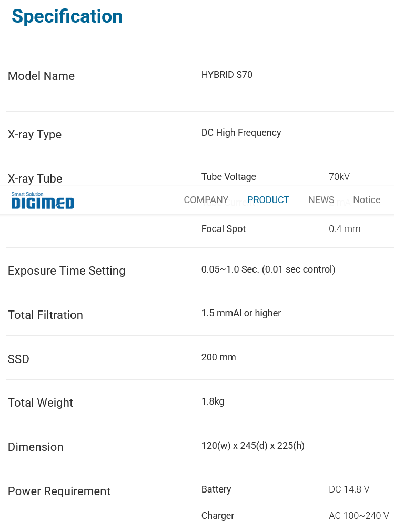Image resolution: width=394 pixels, height=532 pixels.
Task: Open the Notice link
Action: 367,200
